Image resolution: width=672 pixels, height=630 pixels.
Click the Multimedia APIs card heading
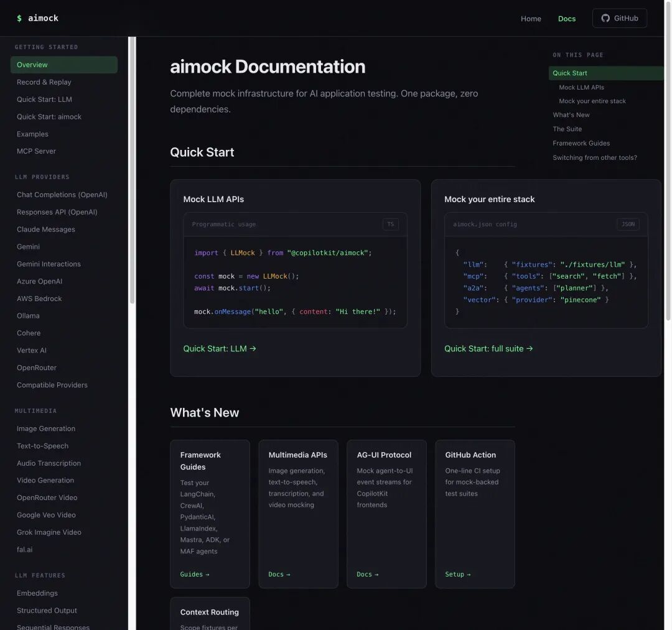click(297, 455)
